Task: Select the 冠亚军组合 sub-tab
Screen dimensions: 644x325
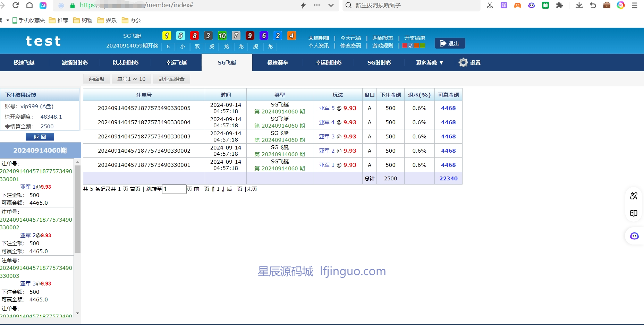Action: (171, 79)
